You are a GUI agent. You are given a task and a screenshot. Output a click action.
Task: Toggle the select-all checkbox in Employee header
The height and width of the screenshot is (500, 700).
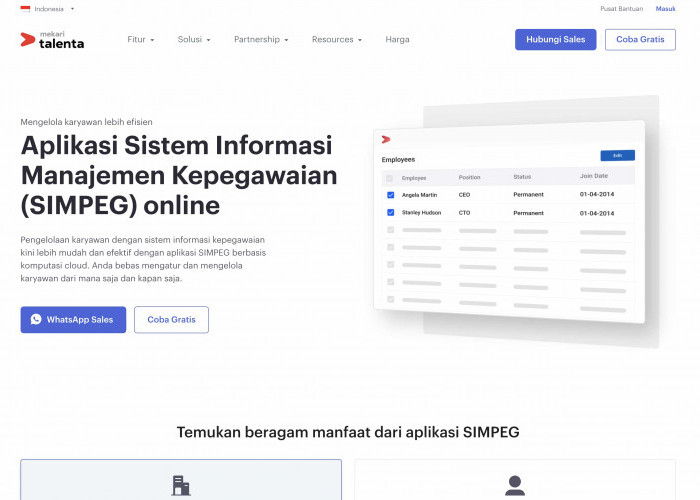[x=389, y=178]
